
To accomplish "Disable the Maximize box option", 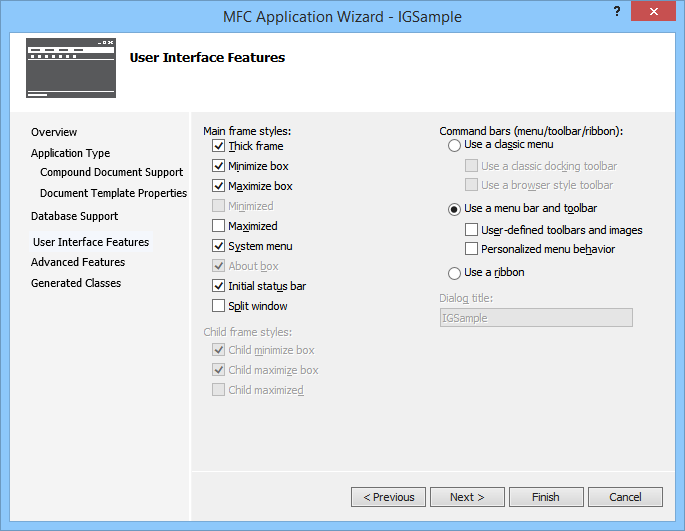I will (x=219, y=186).
